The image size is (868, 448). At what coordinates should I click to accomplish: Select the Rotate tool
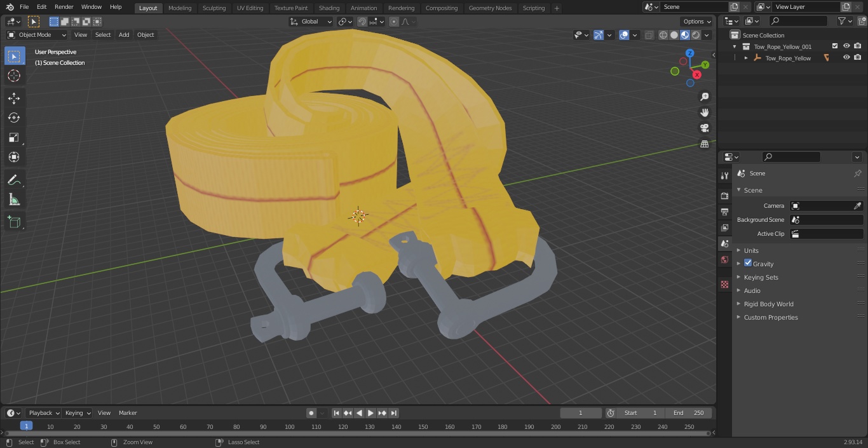coord(14,118)
